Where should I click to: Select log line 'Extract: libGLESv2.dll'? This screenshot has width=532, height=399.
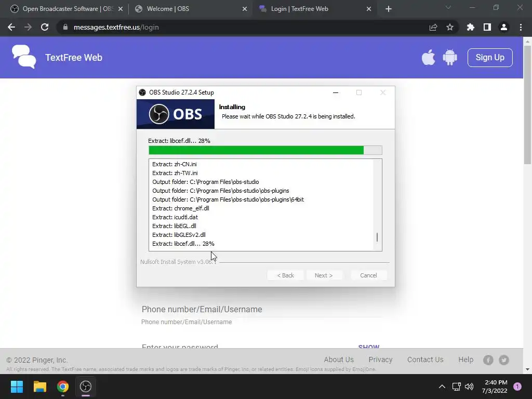coord(179,235)
